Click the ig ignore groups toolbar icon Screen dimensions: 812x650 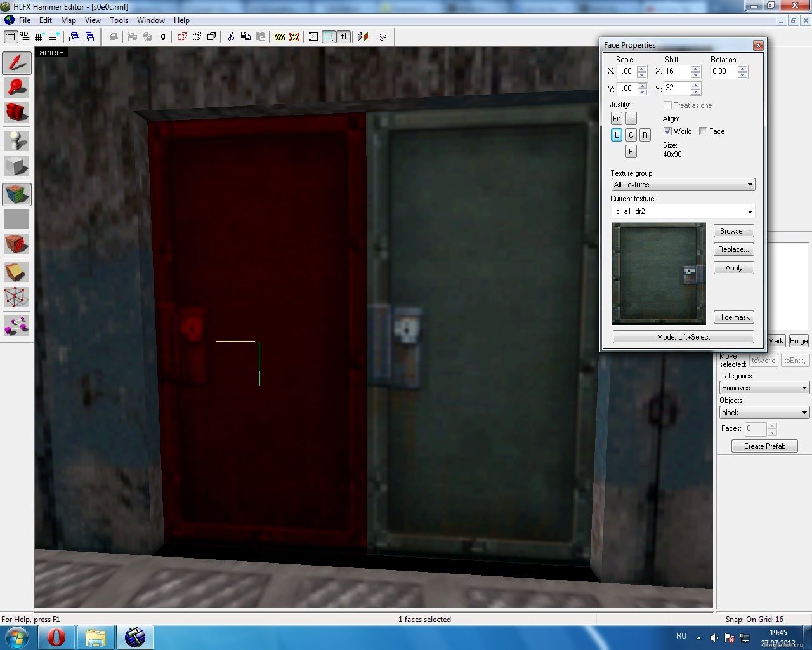coord(162,37)
